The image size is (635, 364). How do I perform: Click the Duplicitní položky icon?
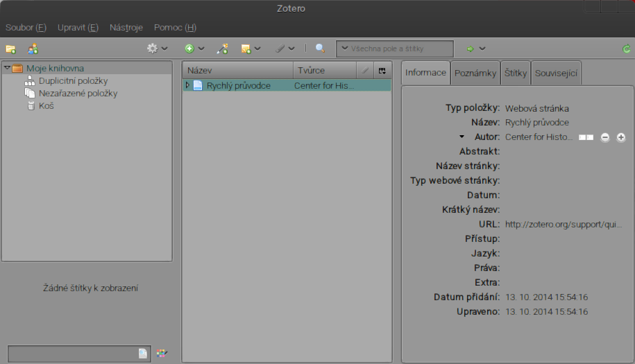(x=30, y=81)
